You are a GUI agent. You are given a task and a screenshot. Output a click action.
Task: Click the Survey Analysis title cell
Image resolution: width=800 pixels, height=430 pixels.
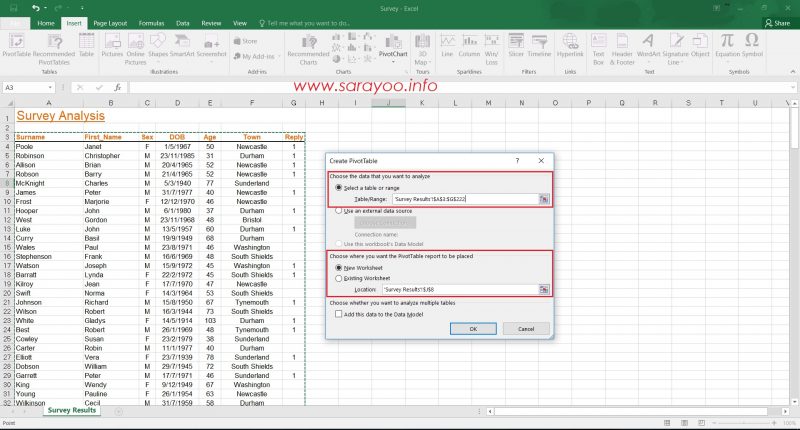(x=60, y=116)
